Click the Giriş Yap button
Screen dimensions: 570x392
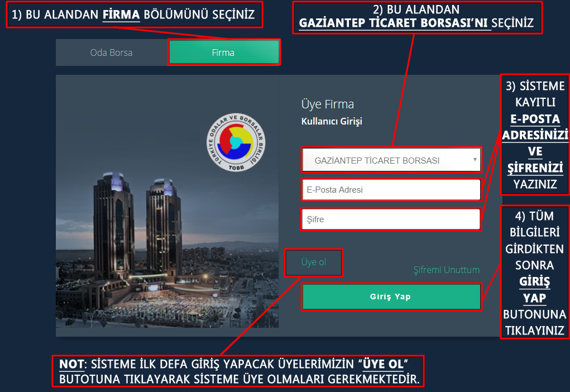tap(391, 297)
